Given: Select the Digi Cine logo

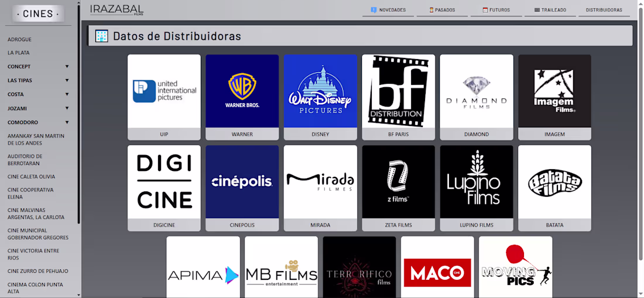Looking at the screenshot, I should coord(165,182).
